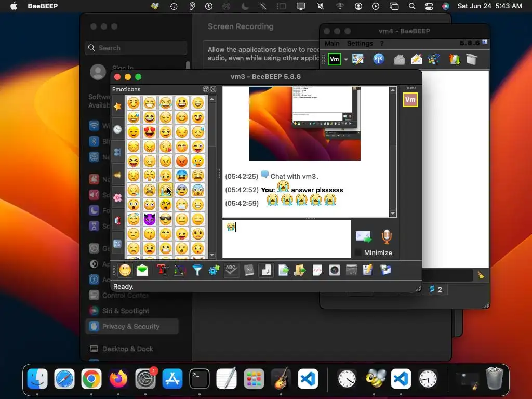The image size is (532, 399).
Task: Click the Minimize label in chat window
Action: coord(378,252)
